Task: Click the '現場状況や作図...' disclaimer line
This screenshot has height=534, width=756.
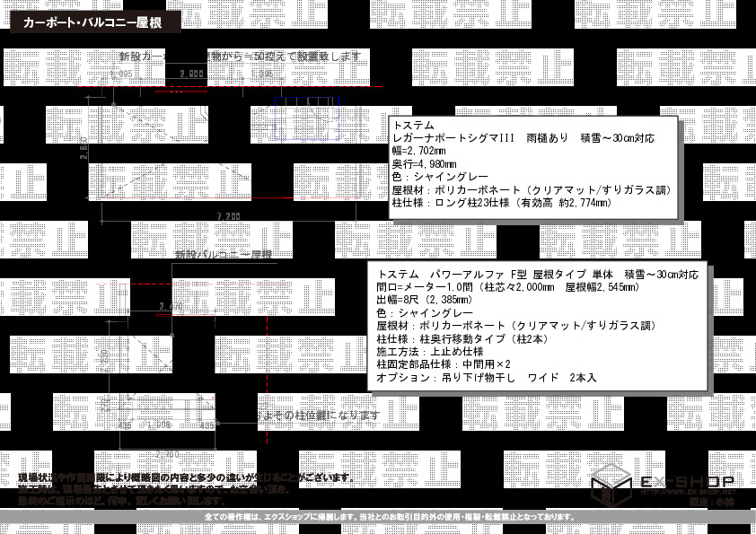Action: coord(187,477)
